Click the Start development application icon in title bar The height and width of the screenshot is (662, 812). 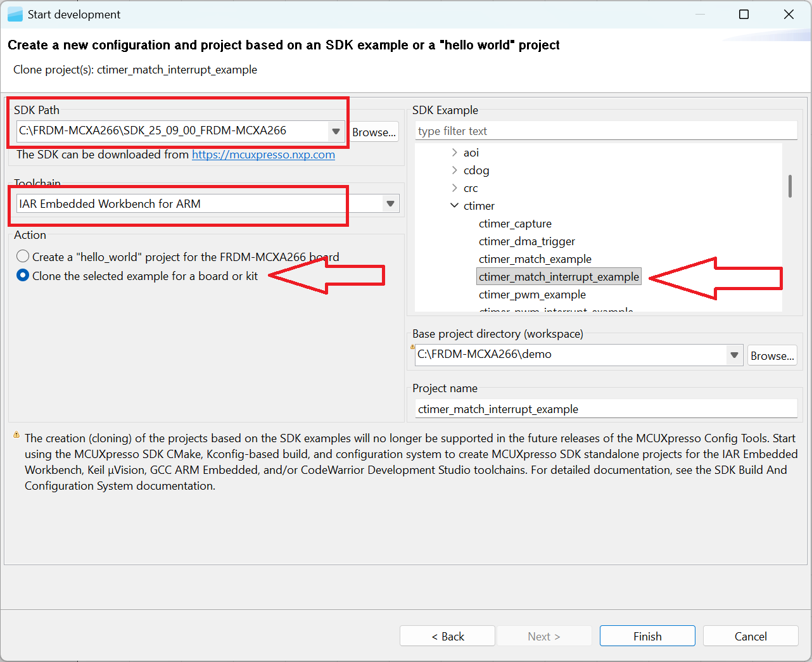[15, 13]
